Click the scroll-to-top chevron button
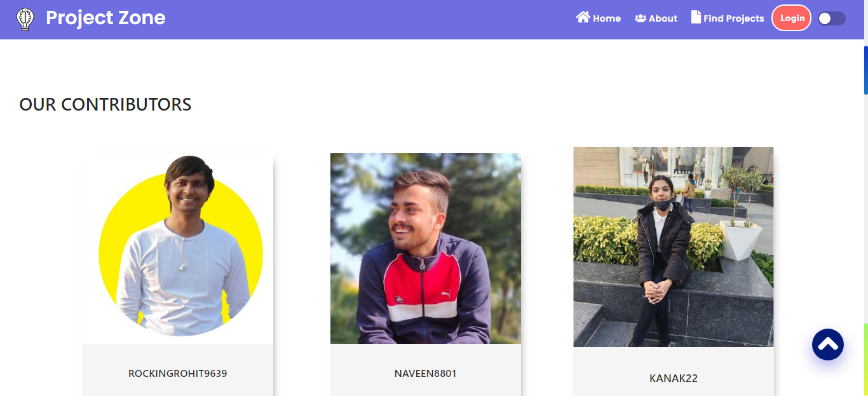This screenshot has width=868, height=396. 828,345
